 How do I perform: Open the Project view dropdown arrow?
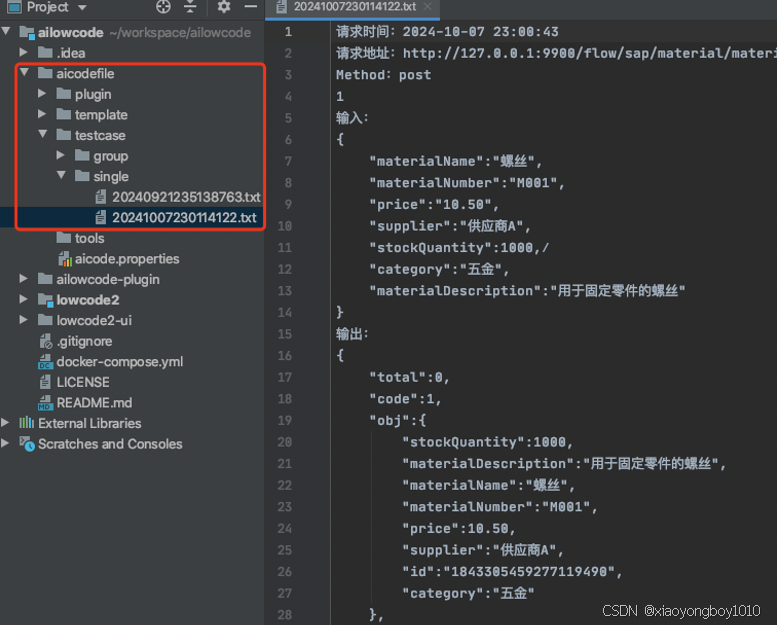pyautogui.click(x=82, y=7)
